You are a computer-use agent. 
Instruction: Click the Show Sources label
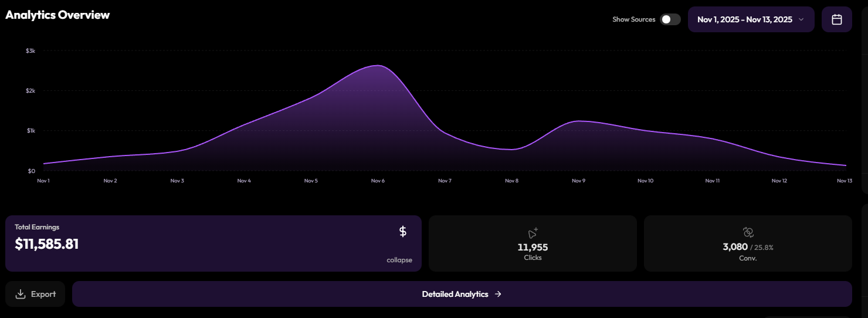click(634, 19)
